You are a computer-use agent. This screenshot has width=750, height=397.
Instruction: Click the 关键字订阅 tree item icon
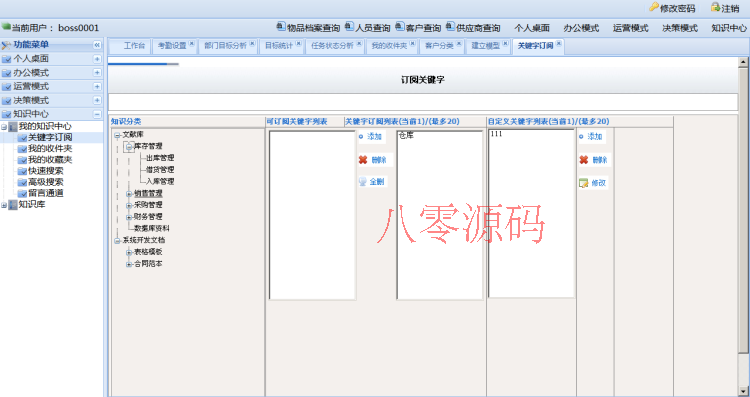point(22,138)
